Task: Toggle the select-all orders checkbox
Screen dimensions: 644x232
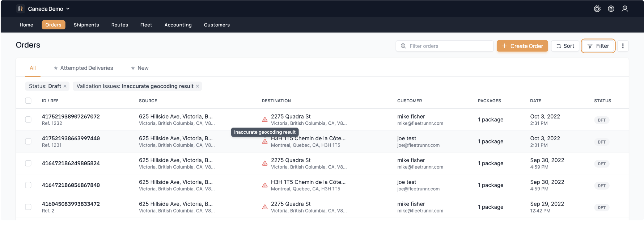Action: [28, 101]
